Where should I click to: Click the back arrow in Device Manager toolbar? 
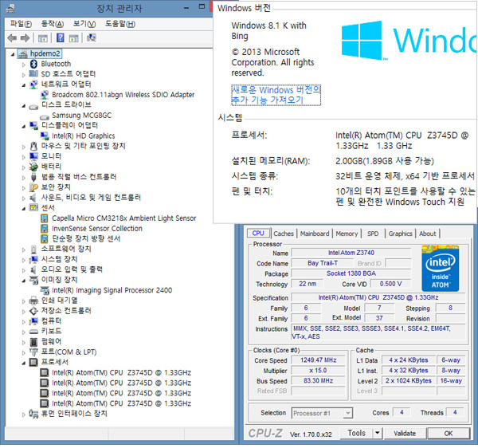point(12,38)
